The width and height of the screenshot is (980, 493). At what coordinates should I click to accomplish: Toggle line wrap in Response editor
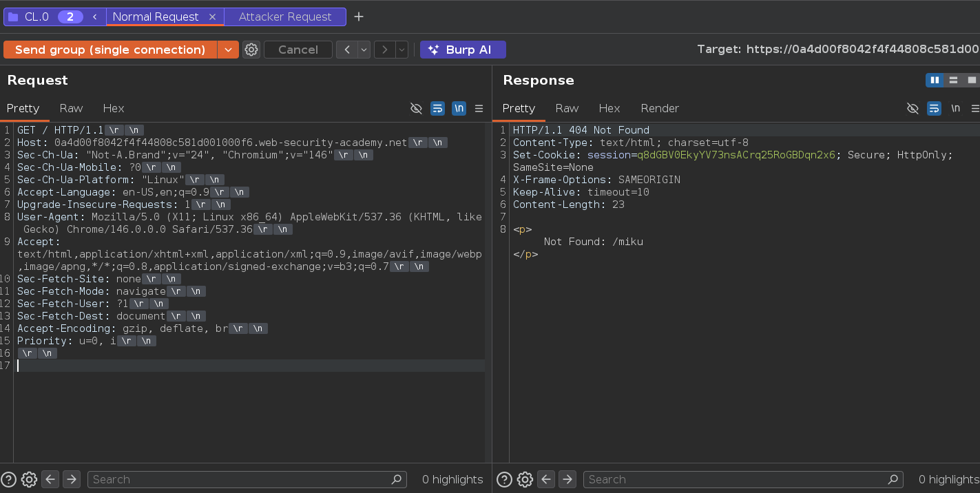934,108
